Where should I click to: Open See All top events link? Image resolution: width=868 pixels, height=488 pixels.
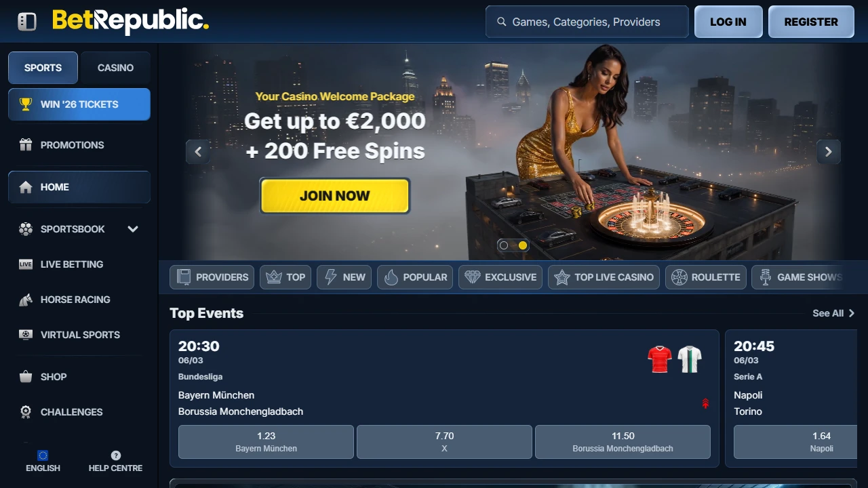(x=833, y=313)
